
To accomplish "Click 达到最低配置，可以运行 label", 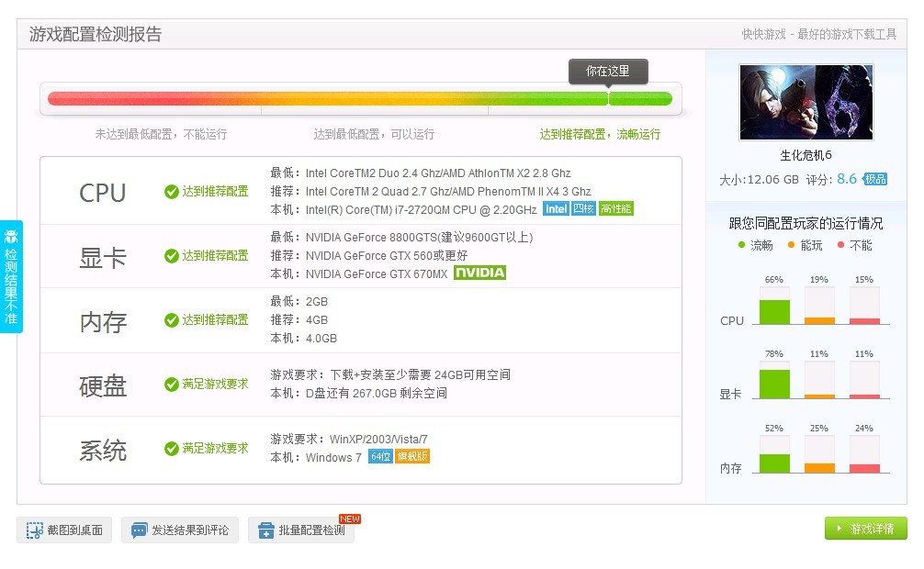I will (x=374, y=134).
